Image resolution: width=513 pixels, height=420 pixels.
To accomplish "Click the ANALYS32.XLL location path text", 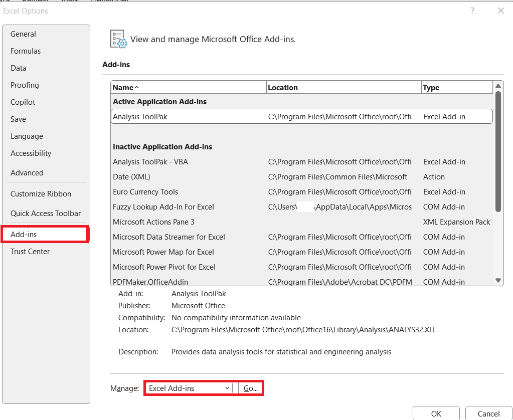I will pyautogui.click(x=303, y=330).
